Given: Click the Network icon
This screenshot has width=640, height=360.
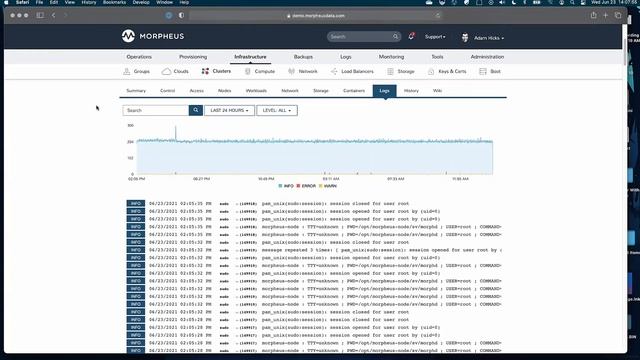Looking at the screenshot, I should point(291,71).
